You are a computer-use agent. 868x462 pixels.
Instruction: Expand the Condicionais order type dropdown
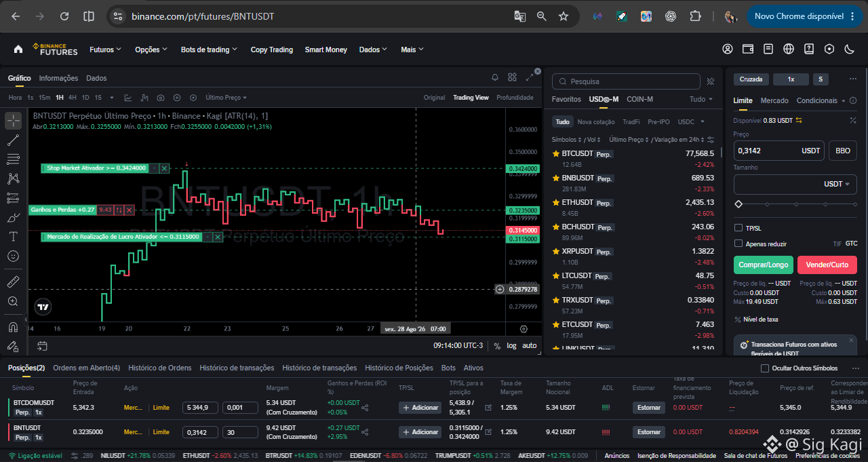point(821,100)
